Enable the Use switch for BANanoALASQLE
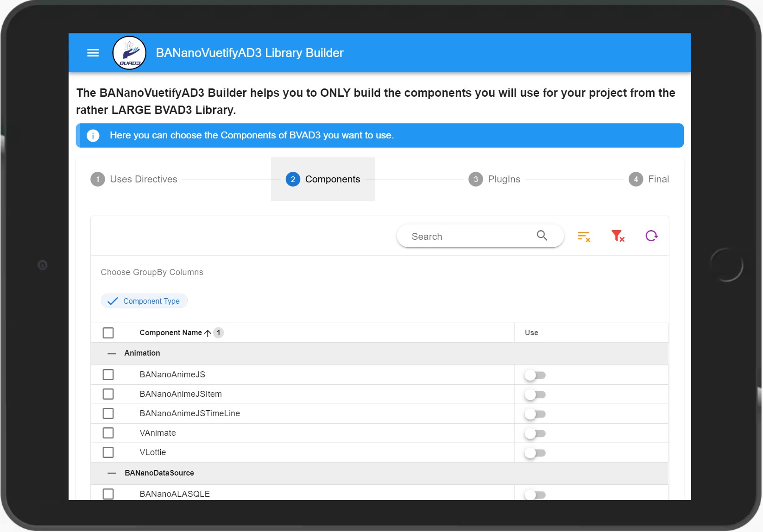The height and width of the screenshot is (532, 763). pyautogui.click(x=535, y=494)
